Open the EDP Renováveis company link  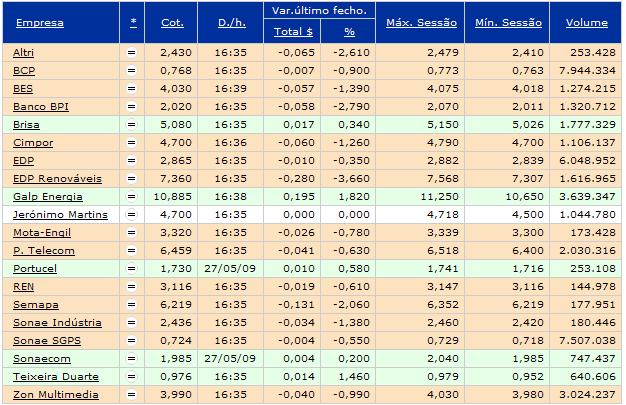(57, 179)
